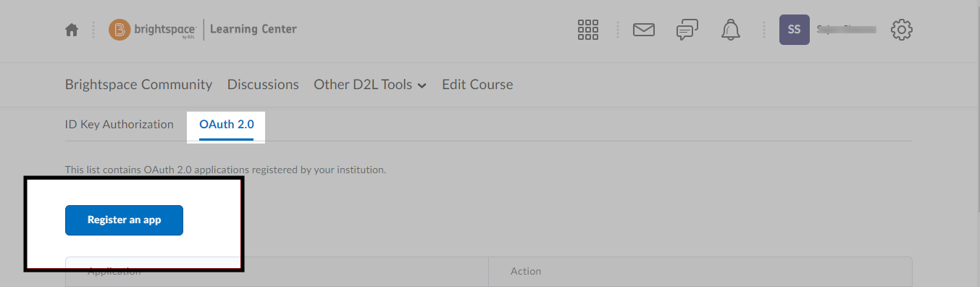
Task: Open the message alerts envelope icon
Action: click(644, 30)
